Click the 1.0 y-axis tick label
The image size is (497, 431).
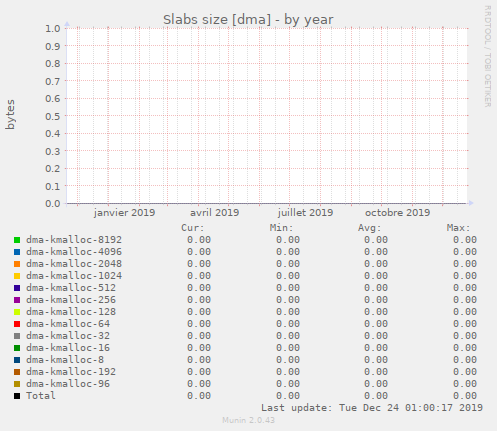pos(53,28)
